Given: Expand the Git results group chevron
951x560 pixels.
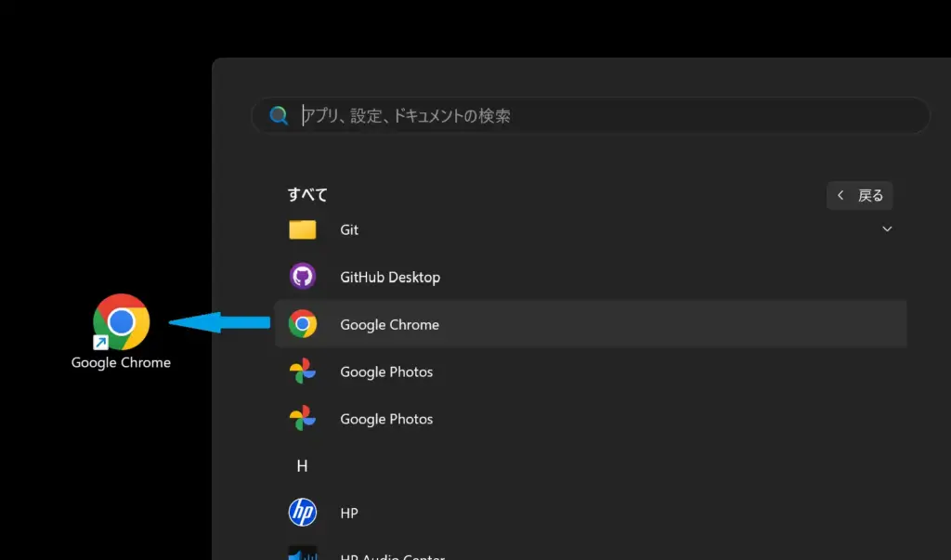Looking at the screenshot, I should tap(887, 228).
